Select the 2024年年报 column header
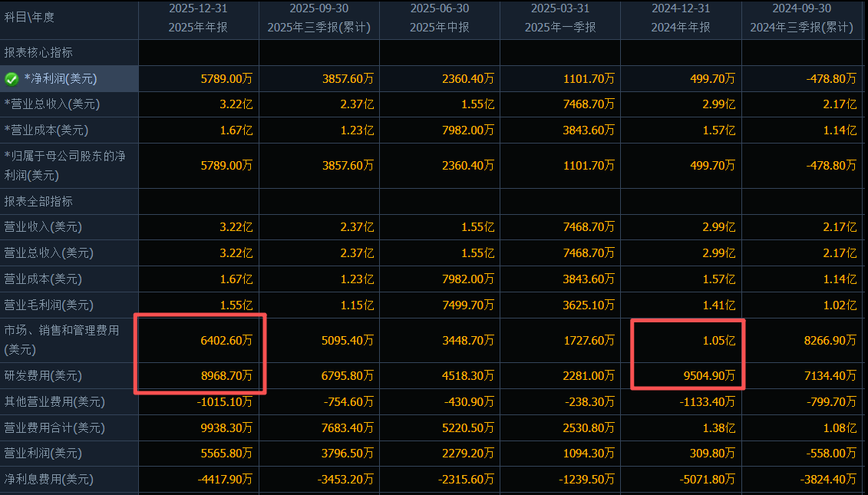 (681, 18)
